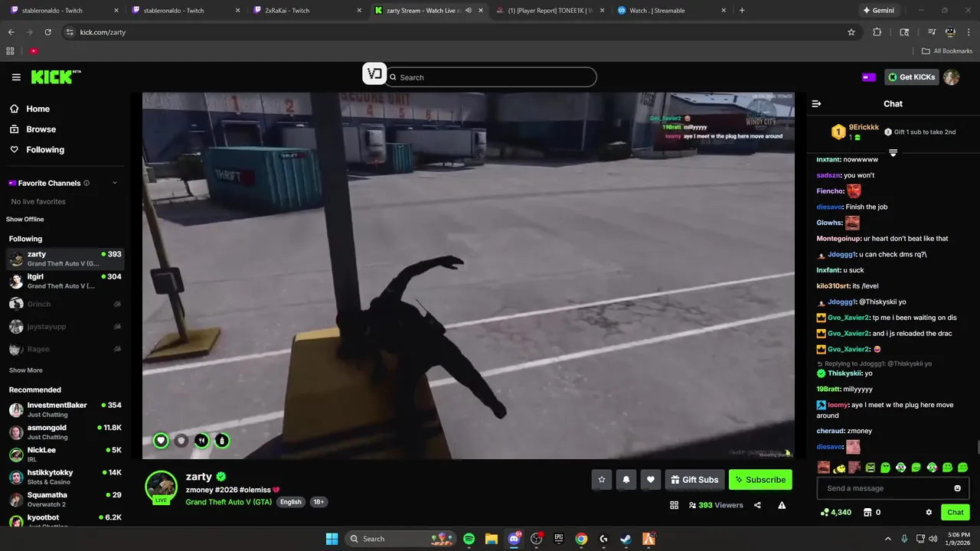This screenshot has width=980, height=551.
Task: Click the last green emote in row
Action: (963, 467)
